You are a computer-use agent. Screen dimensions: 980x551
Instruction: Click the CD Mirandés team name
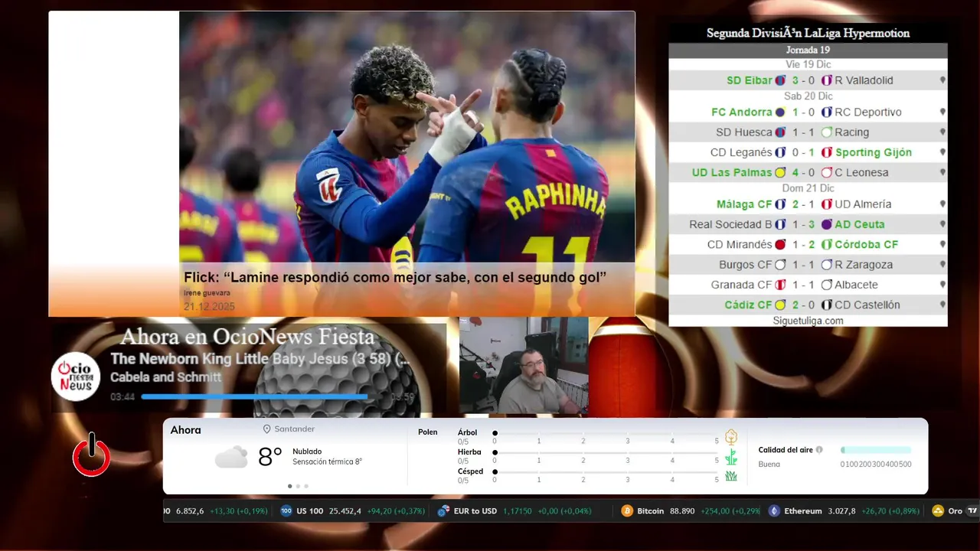[x=740, y=245]
